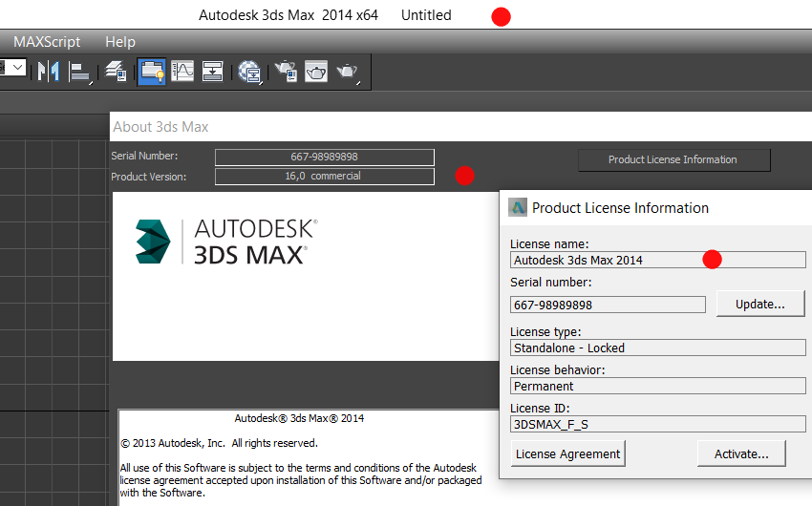Click the "Autodesk 3ds Max 2014 x64" window title

coord(288,15)
